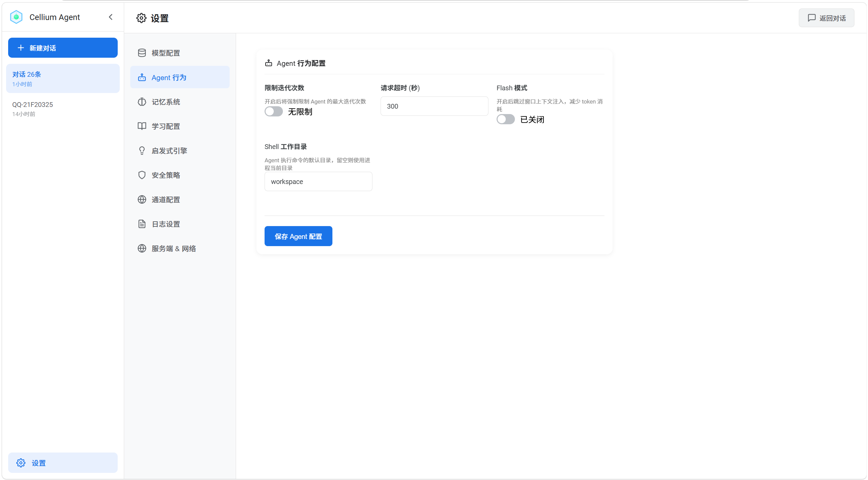Click the Cellium Agent hexagon logo
The image size is (868, 480).
pyautogui.click(x=16, y=17)
